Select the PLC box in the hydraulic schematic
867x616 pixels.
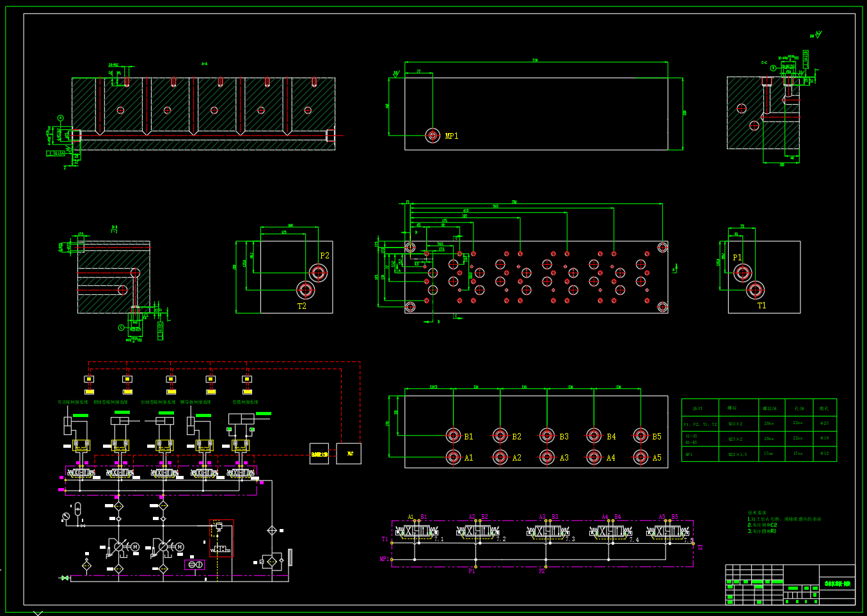(x=349, y=454)
